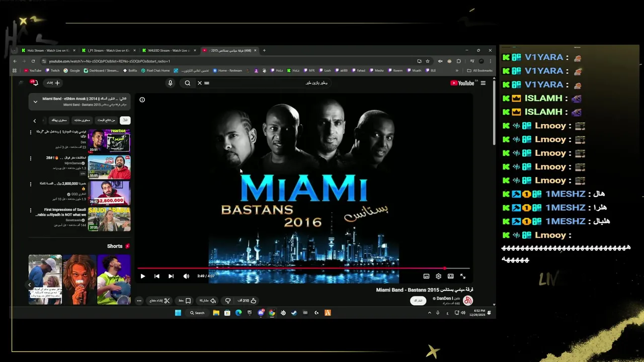Viewport: 644px width, 362px height.
Task: Open DanDen channel avatar
Action: tap(468, 301)
